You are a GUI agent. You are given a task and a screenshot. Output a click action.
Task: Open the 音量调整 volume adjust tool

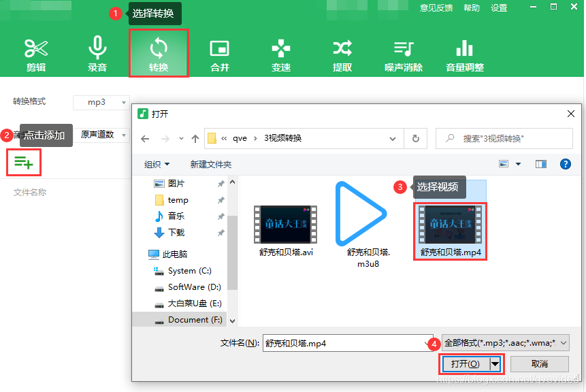pos(465,54)
